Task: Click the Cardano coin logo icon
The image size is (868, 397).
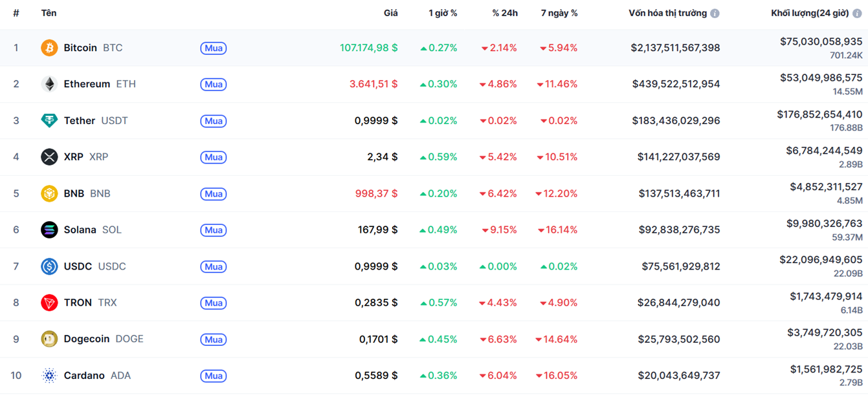Action: (49, 376)
